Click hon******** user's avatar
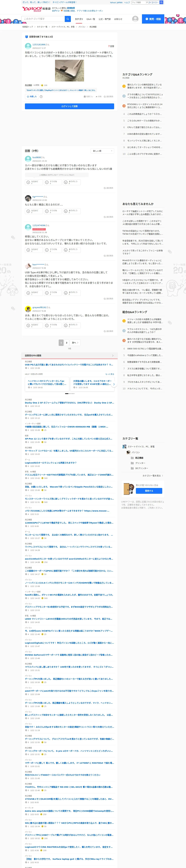The height and width of the screenshot is (868, 186). (28, 266)
